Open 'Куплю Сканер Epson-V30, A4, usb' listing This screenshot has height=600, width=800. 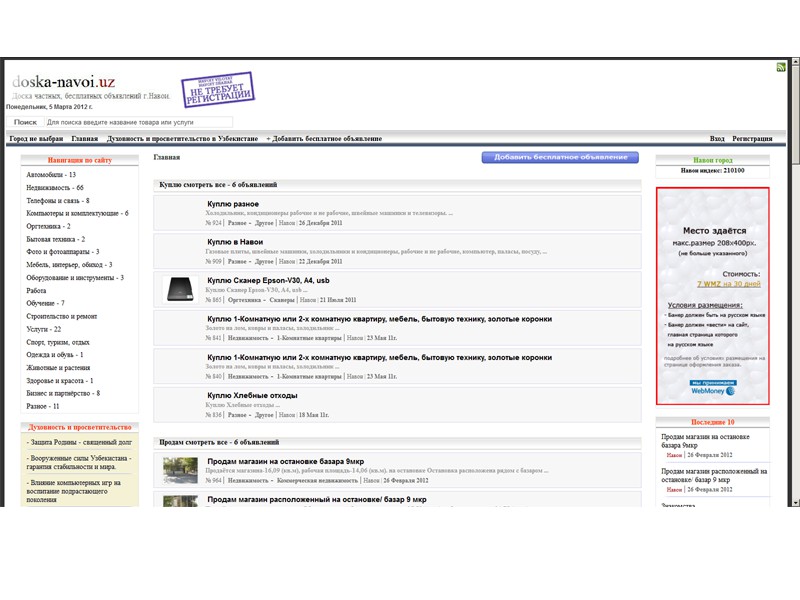point(268,281)
